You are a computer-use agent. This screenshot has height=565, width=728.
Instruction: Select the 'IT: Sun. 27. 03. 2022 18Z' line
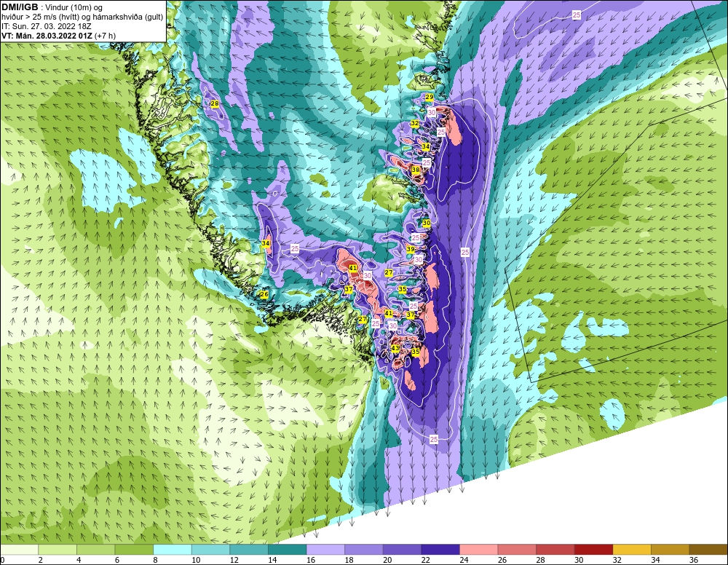(x=47, y=26)
